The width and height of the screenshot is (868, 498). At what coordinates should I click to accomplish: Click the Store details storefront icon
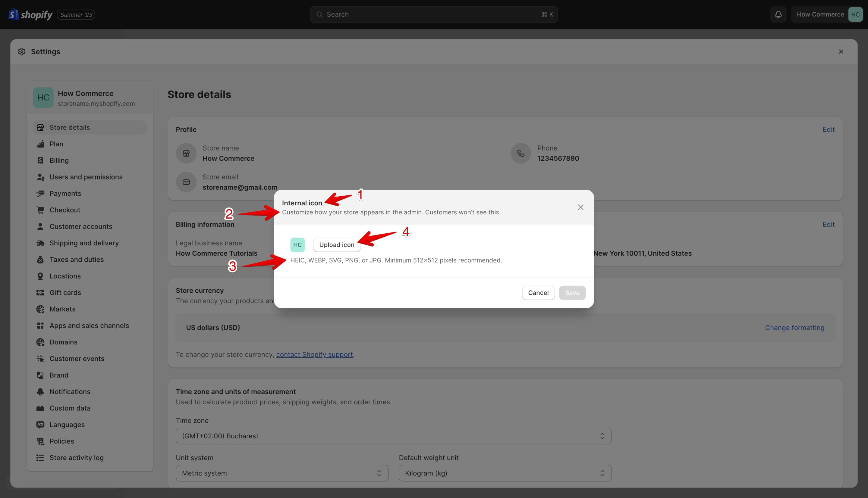click(x=40, y=128)
